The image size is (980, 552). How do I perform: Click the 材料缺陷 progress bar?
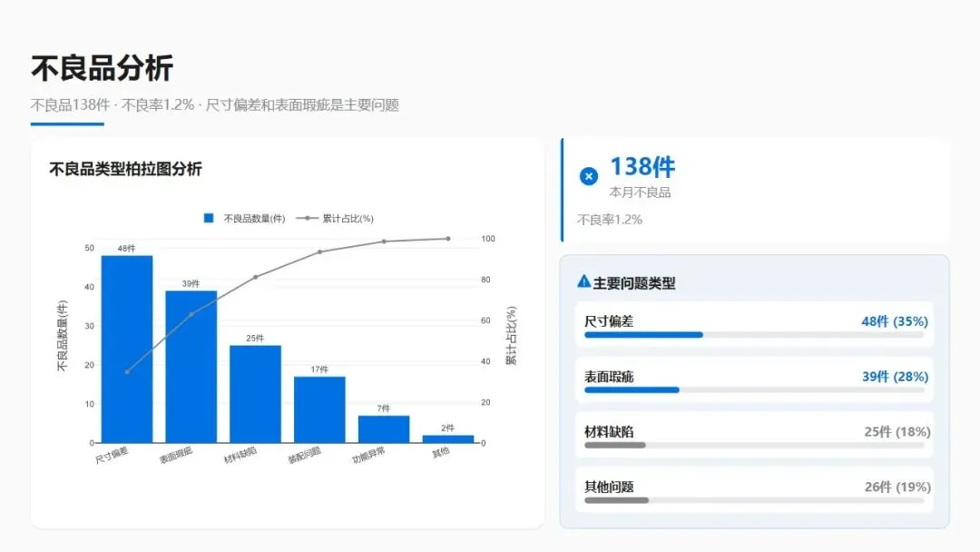[x=754, y=445]
